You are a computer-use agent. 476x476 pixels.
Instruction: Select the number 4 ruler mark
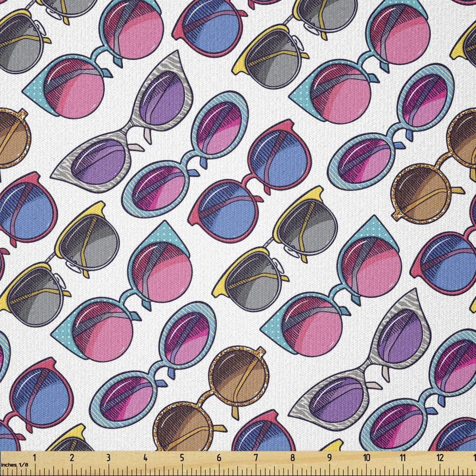point(145,457)
